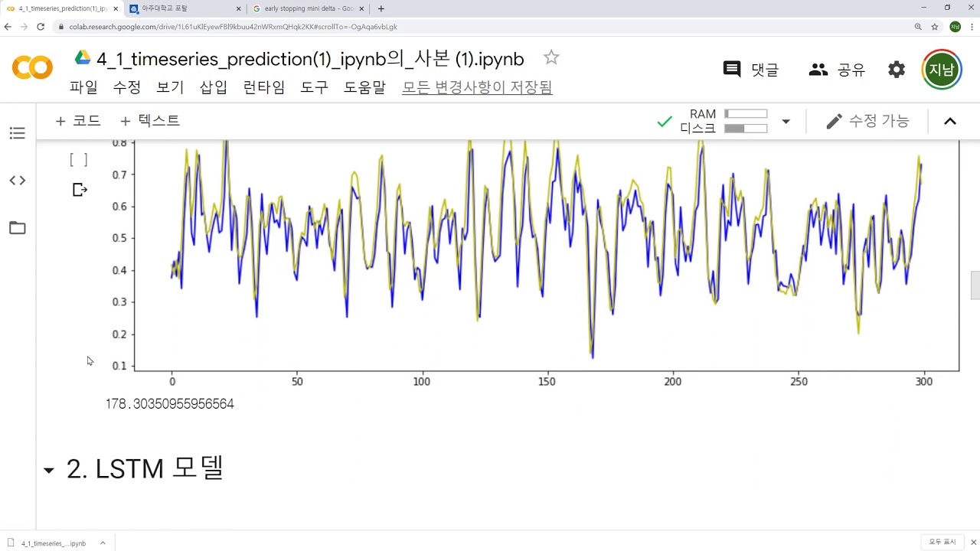Open the 도움말 menu
This screenshot has height=551, width=980.
364,87
